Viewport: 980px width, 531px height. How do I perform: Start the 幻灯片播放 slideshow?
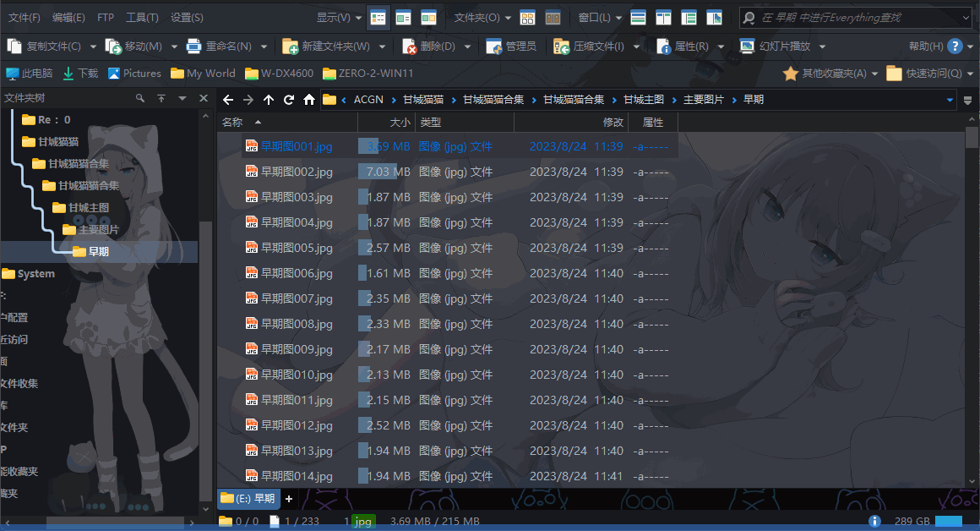point(775,47)
